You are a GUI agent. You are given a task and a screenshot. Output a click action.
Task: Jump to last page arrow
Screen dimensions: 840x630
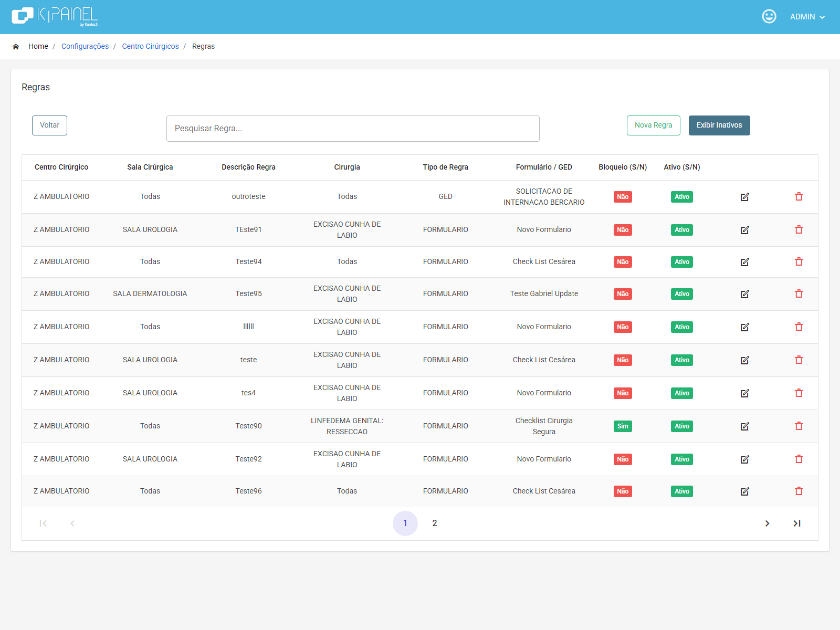coord(797,523)
